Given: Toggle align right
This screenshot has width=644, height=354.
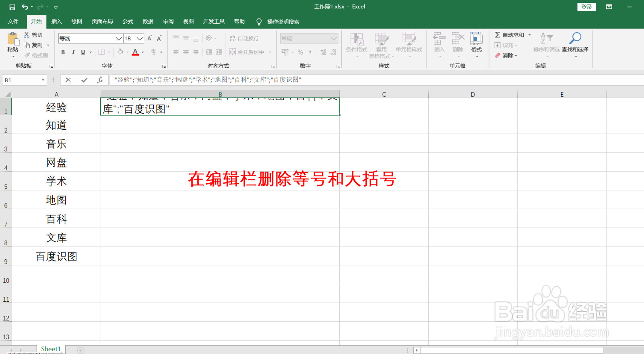Looking at the screenshot, I should pos(196,52).
